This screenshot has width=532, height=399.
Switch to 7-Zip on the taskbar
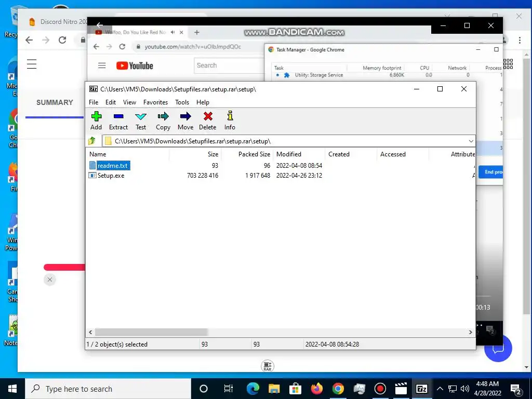coord(422,389)
